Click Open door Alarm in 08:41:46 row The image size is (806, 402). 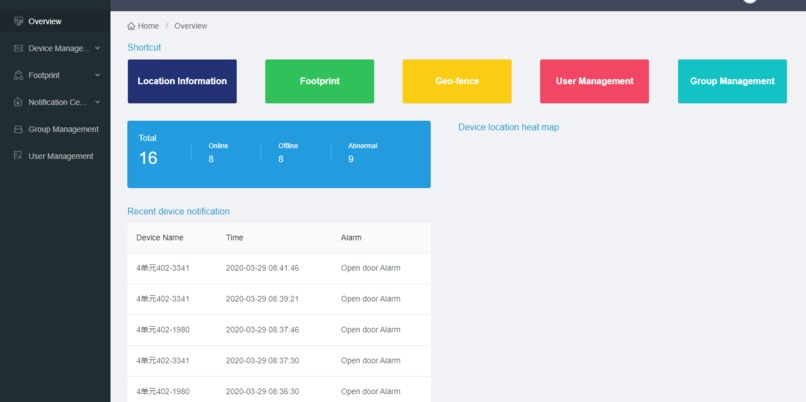tap(370, 268)
